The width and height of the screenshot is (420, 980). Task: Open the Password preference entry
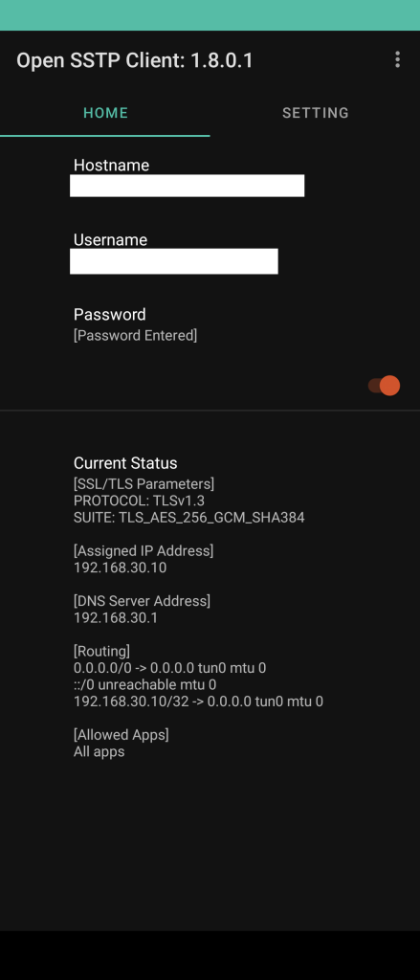(x=210, y=324)
